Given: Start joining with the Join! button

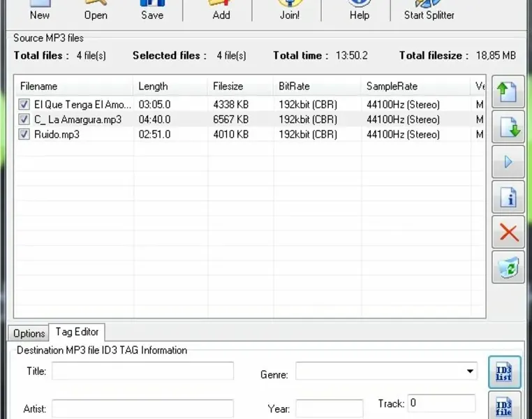Looking at the screenshot, I should coord(290,10).
